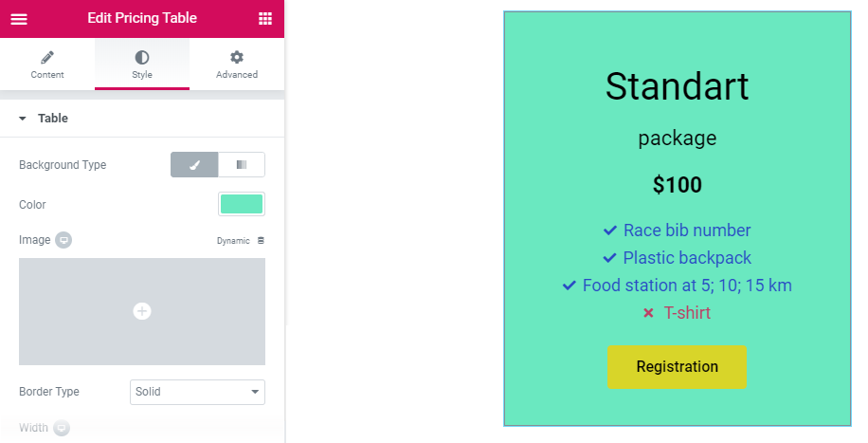
Task: Click the responsive device icon beside Width
Action: pos(62,428)
